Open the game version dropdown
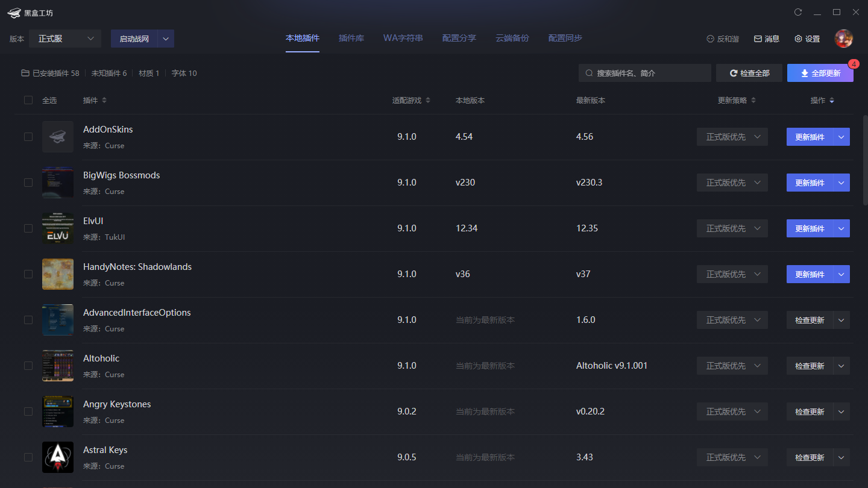 pyautogui.click(x=65, y=39)
